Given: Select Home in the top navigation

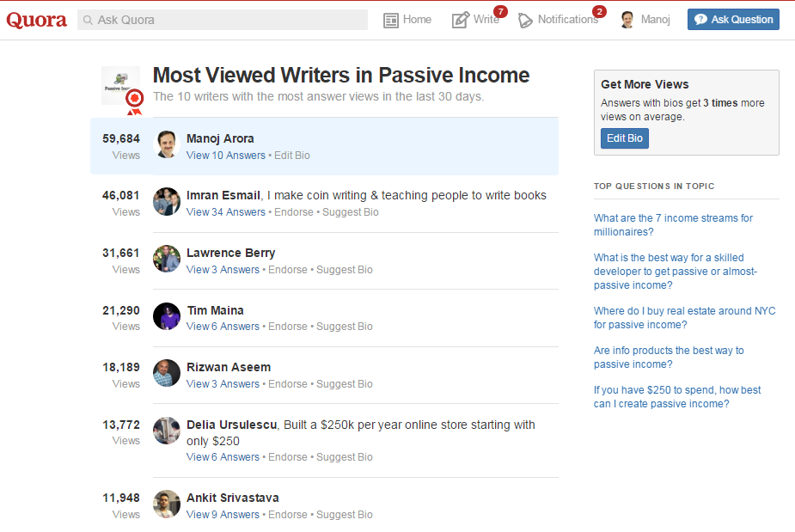Looking at the screenshot, I should (x=417, y=20).
